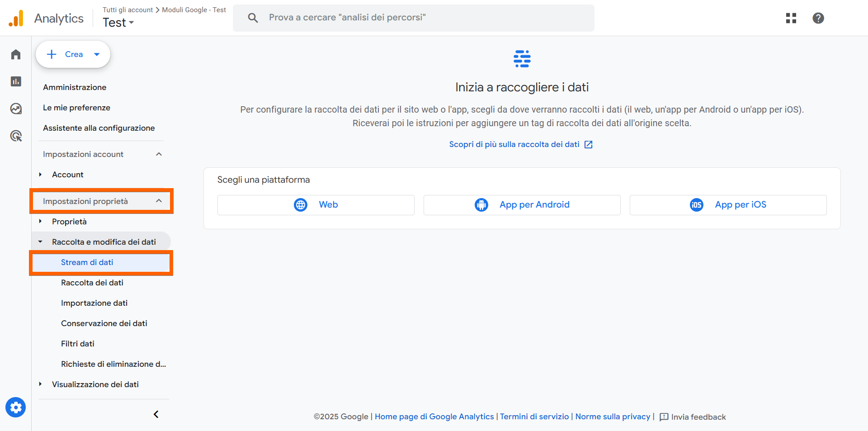Open the Crea dropdown arrow
868x431 pixels.
(x=97, y=54)
